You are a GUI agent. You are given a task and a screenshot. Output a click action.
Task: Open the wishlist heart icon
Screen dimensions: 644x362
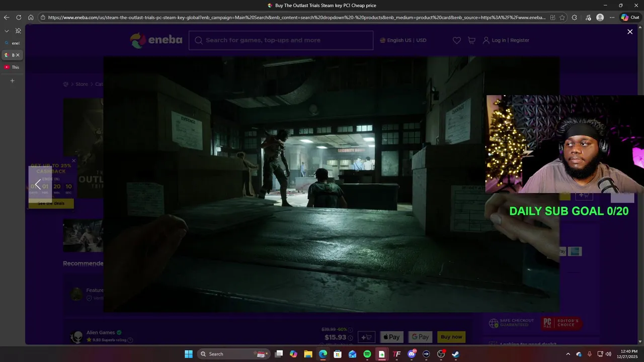[457, 40]
